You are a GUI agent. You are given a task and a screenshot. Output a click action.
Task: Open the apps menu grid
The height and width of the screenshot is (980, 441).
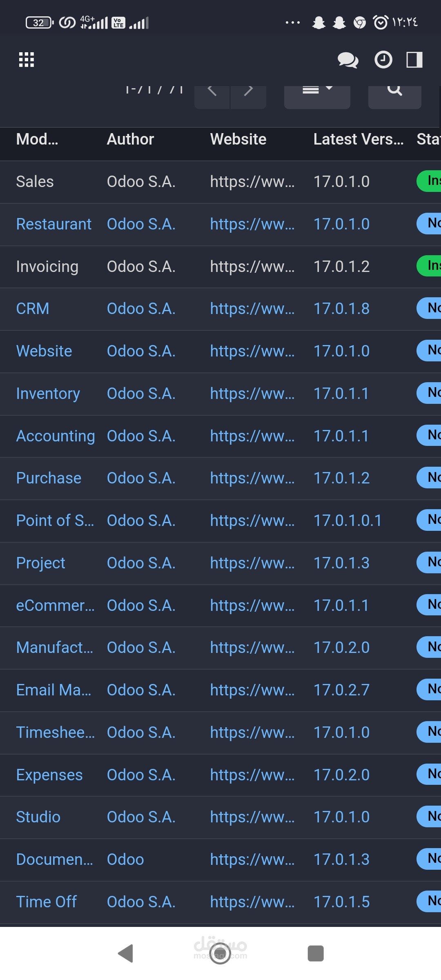(26, 60)
